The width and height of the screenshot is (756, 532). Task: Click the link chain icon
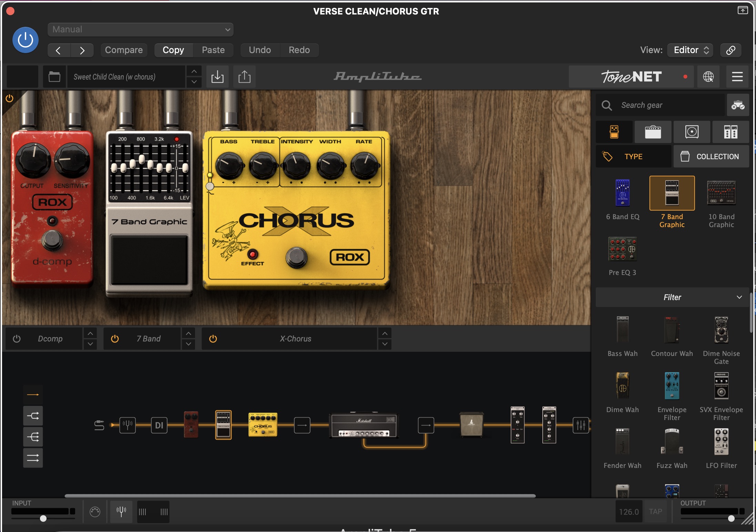(x=731, y=50)
